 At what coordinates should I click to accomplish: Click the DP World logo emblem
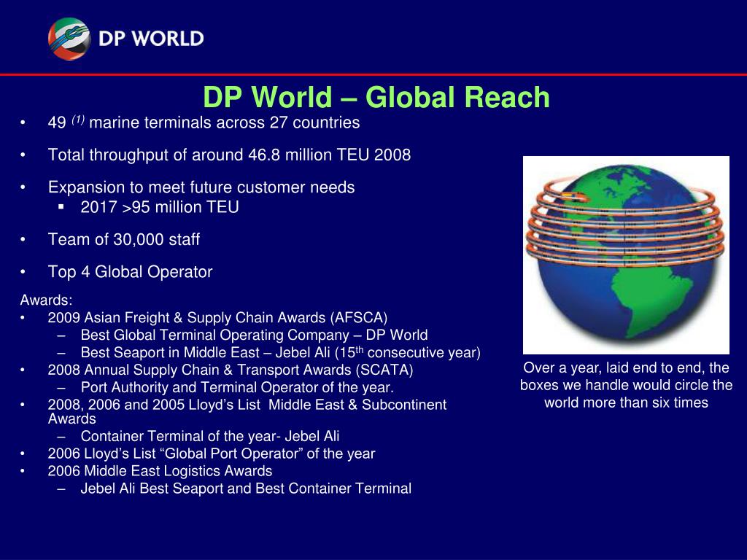click(x=69, y=39)
